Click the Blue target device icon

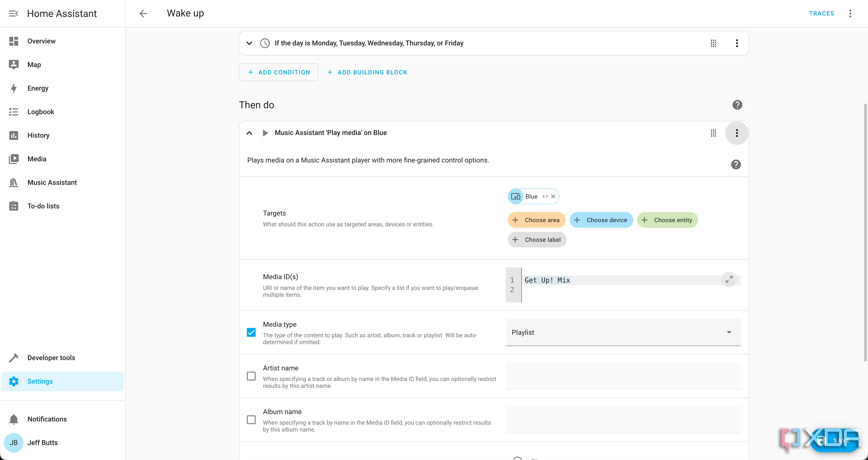coord(515,197)
